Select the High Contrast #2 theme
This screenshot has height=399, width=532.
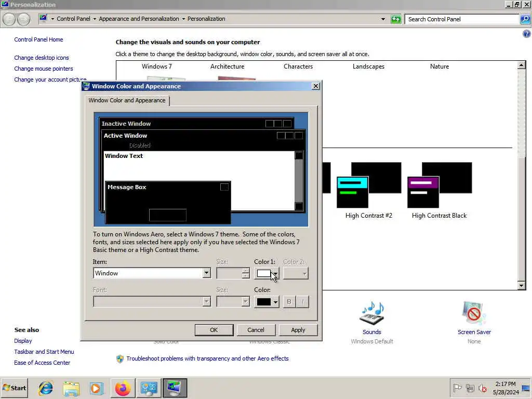(369, 190)
